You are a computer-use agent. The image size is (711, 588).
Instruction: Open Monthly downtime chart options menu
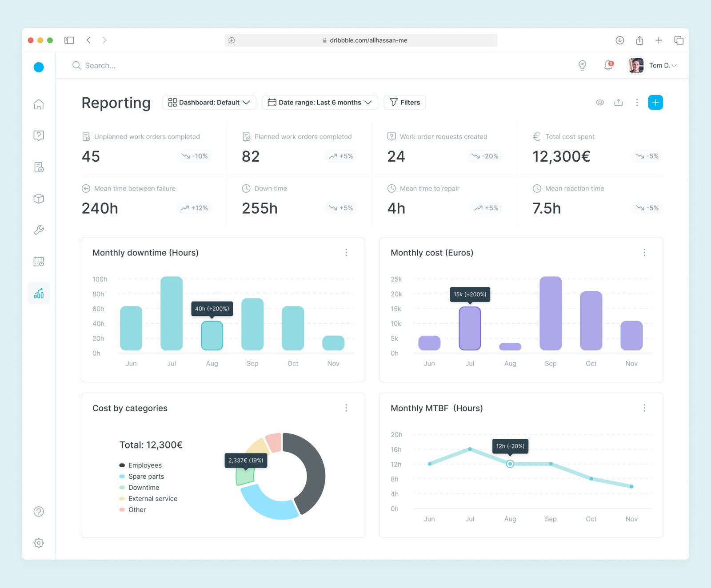(346, 252)
